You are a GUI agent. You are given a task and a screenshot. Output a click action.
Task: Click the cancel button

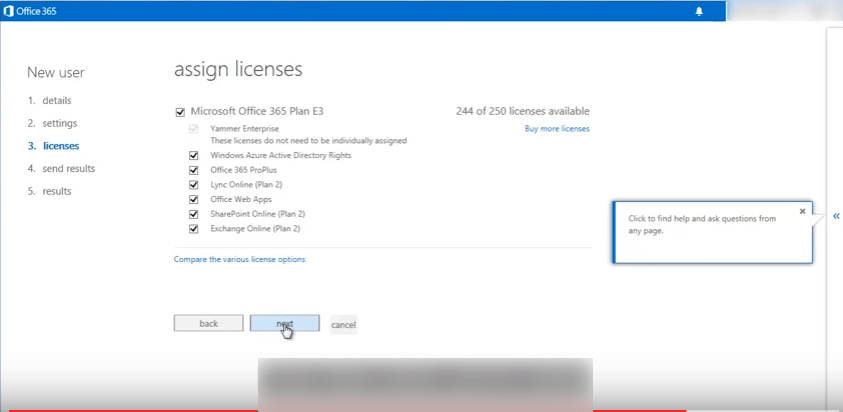pyautogui.click(x=344, y=325)
